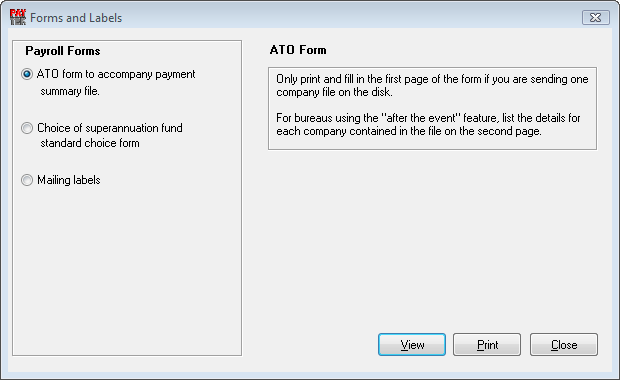Click the 'summary file.' label line

point(70,91)
